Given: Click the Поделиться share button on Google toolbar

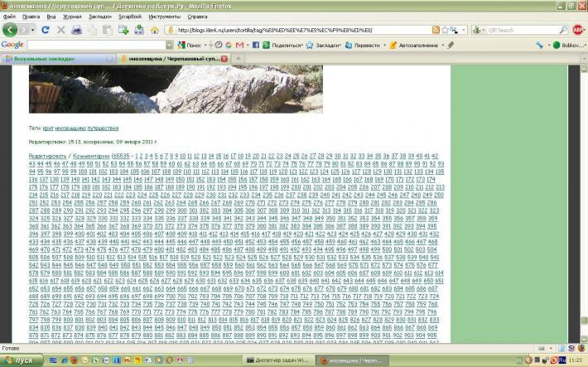Looking at the screenshot, I should click(x=282, y=45).
